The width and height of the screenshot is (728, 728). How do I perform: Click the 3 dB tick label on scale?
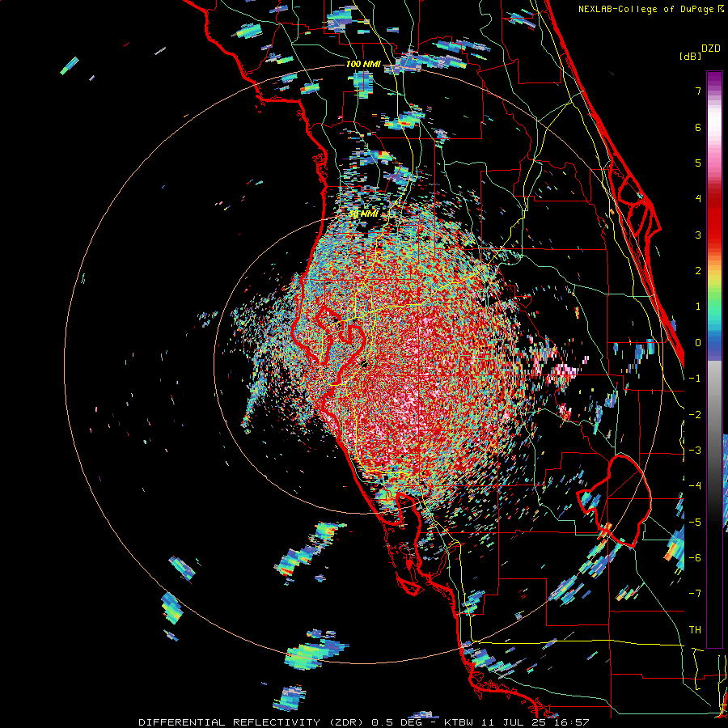pyautogui.click(x=698, y=235)
